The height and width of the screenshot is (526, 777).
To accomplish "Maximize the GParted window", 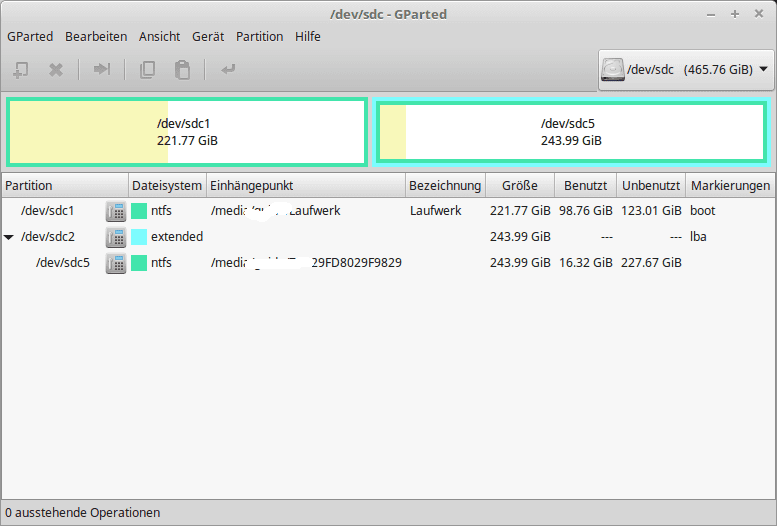I will [735, 14].
